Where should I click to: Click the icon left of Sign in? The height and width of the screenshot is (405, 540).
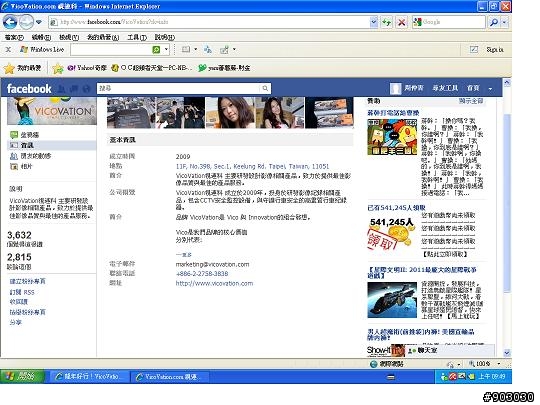pos(474,50)
